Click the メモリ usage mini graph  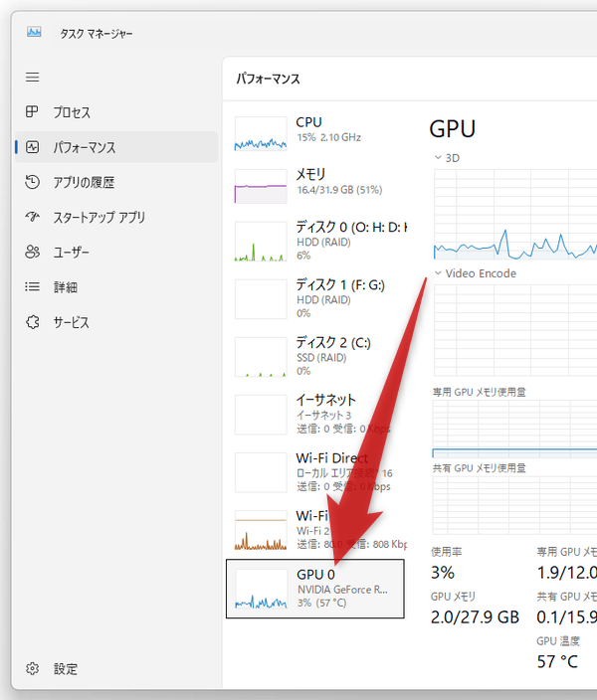coord(261,186)
